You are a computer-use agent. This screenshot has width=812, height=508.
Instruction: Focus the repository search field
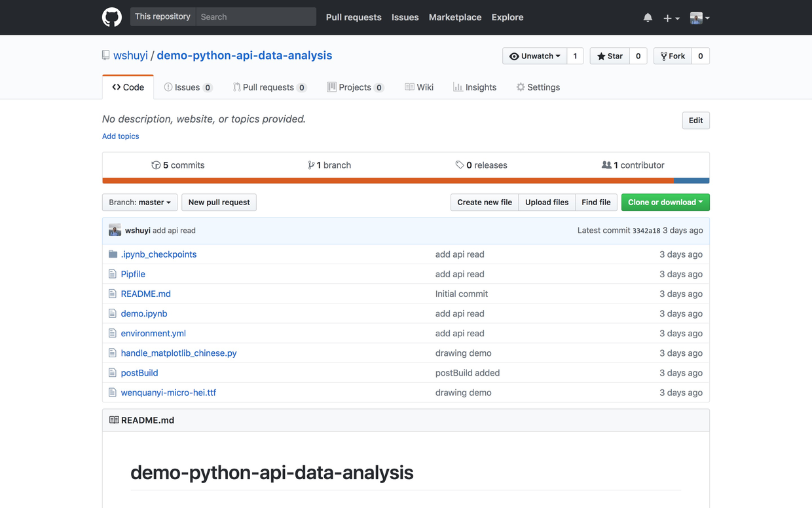[x=256, y=17]
